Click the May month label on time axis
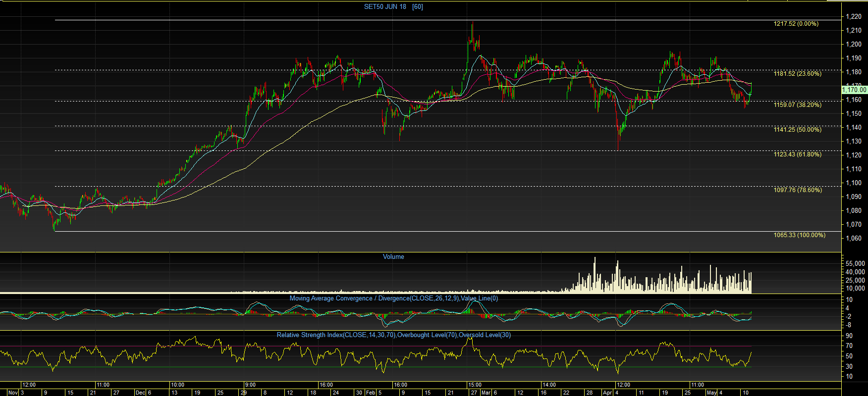The height and width of the screenshot is (396, 868). (712, 393)
